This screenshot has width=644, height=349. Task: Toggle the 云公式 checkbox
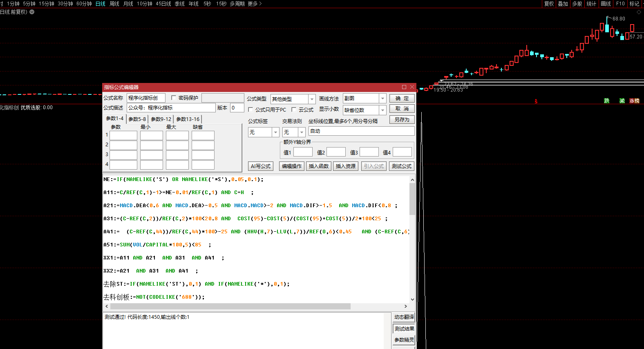(x=294, y=110)
